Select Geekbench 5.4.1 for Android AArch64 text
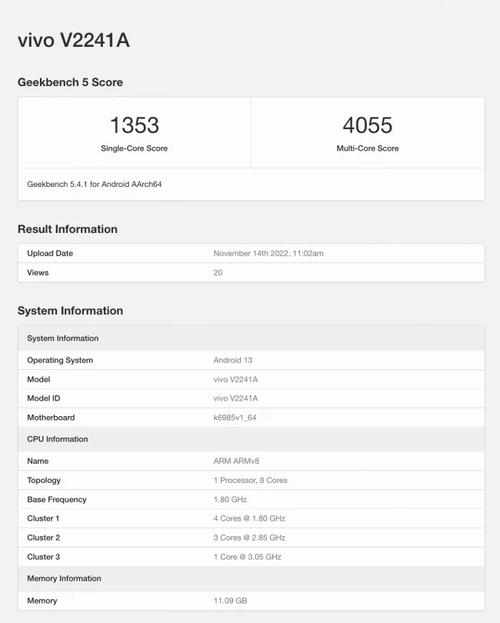This screenshot has height=623, width=500. click(94, 184)
